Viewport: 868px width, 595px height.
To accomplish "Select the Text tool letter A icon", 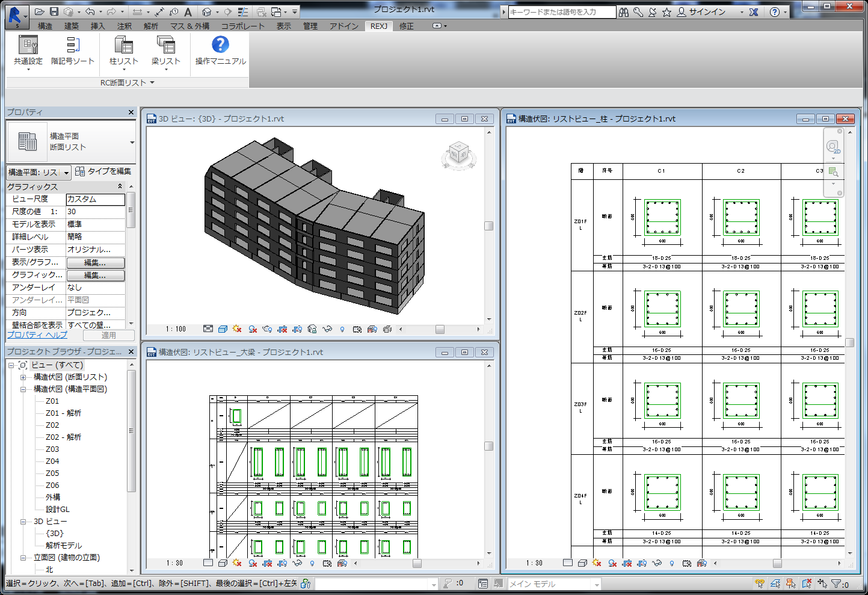I will [x=188, y=12].
